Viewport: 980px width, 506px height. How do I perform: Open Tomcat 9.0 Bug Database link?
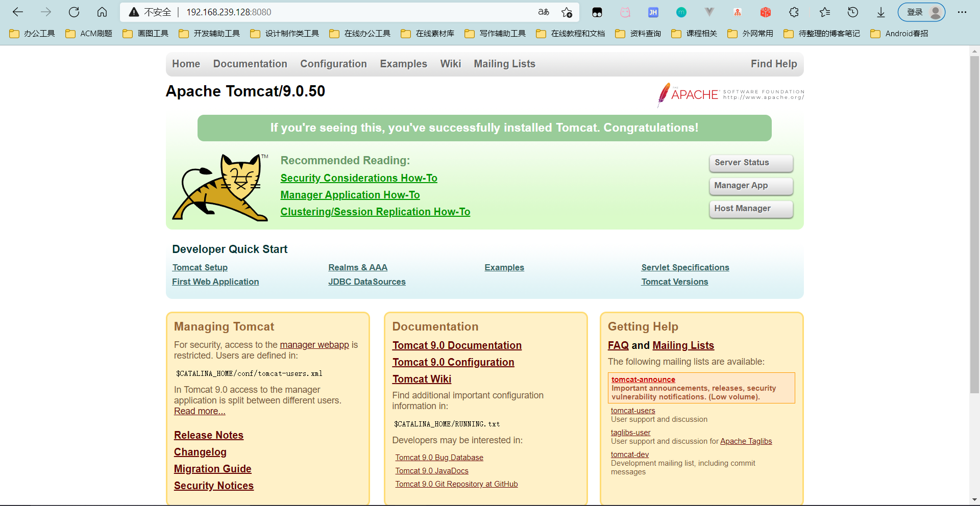pos(439,458)
